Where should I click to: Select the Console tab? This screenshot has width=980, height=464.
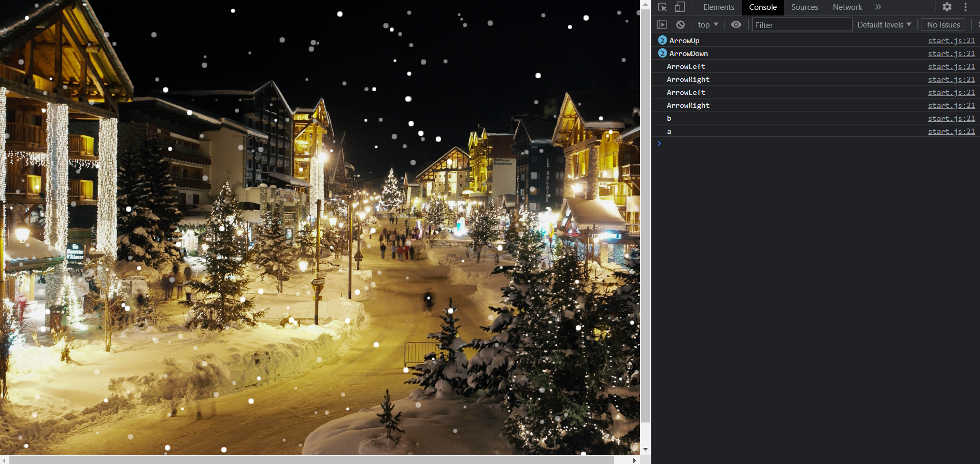coord(763,7)
